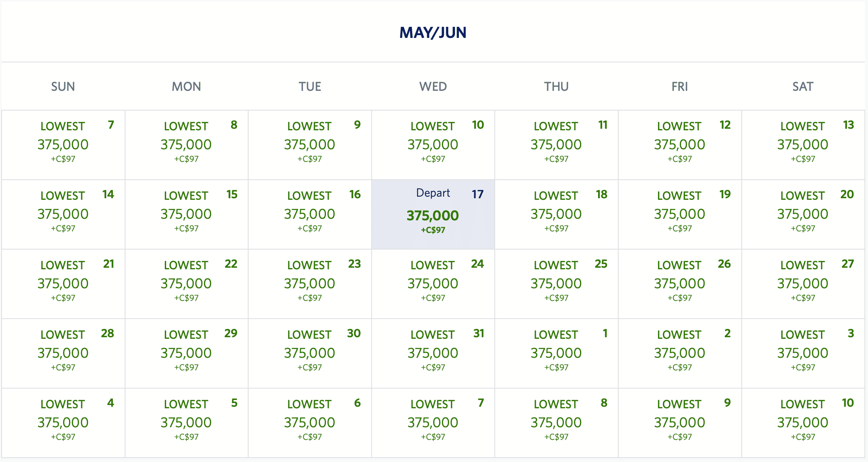Select Wednesday May 31 date

[433, 353]
